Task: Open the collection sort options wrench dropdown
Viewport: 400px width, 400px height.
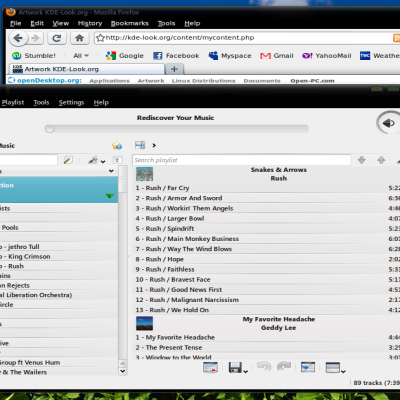Action: click(x=97, y=161)
